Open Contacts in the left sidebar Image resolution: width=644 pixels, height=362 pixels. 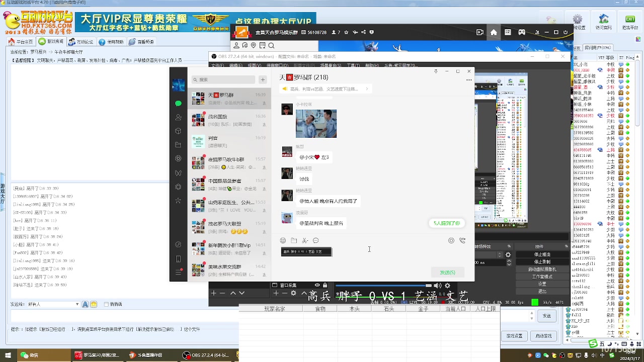coord(178,117)
